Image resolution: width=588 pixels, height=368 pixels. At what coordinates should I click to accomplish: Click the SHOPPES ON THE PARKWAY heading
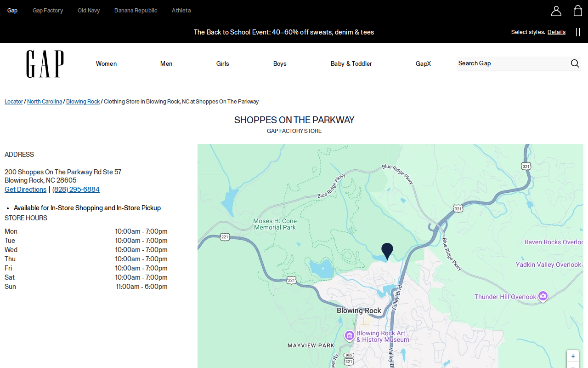click(294, 120)
